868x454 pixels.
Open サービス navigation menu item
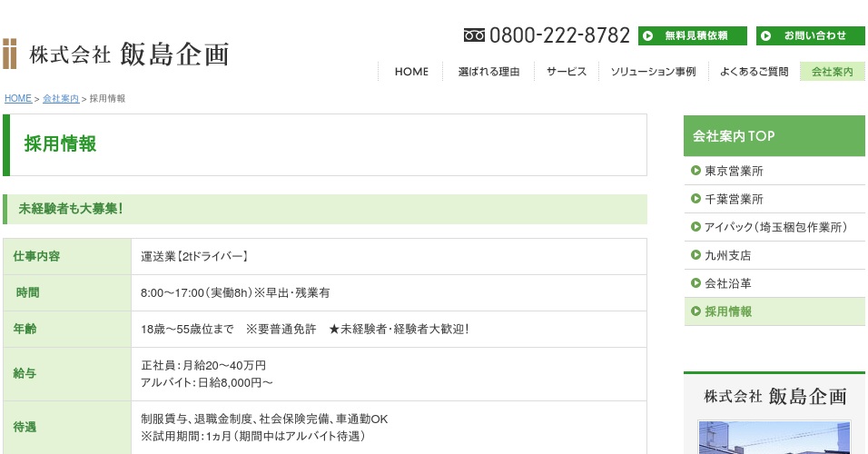coord(567,72)
